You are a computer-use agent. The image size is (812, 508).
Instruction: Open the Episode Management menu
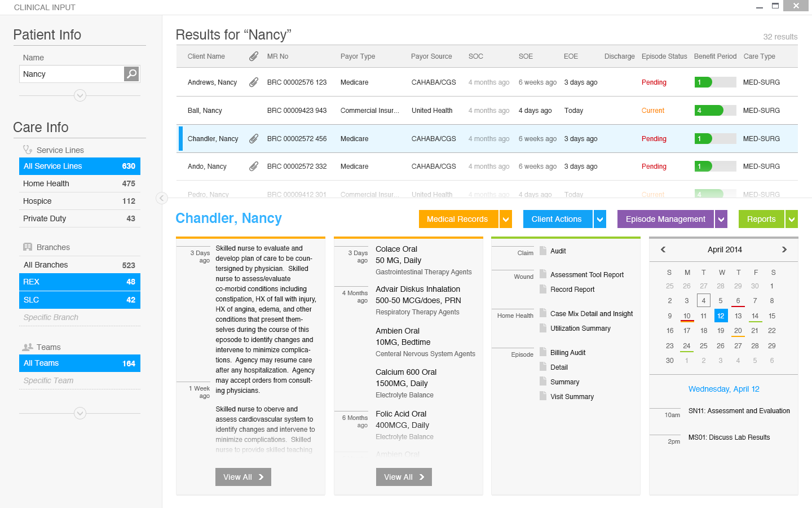tap(665, 219)
